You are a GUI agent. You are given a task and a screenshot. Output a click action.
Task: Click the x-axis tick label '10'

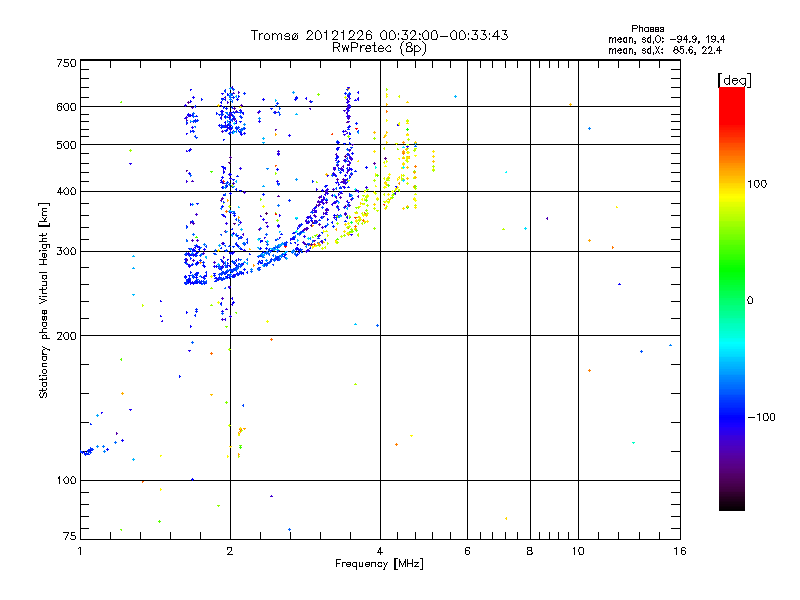(x=578, y=551)
